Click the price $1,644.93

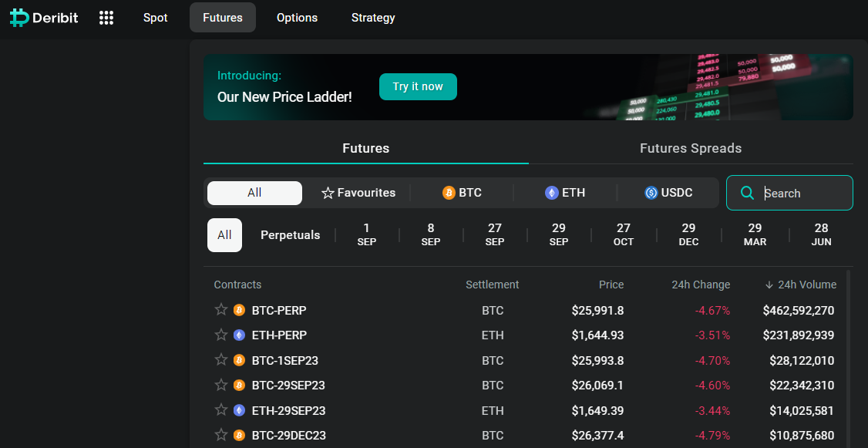pyautogui.click(x=598, y=335)
